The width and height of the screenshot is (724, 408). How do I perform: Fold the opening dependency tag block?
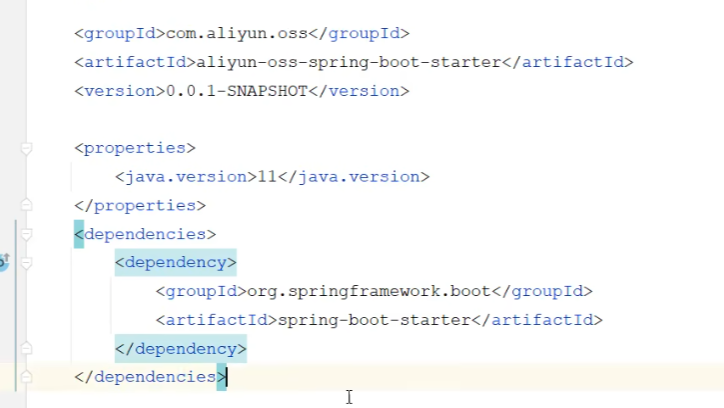27,263
